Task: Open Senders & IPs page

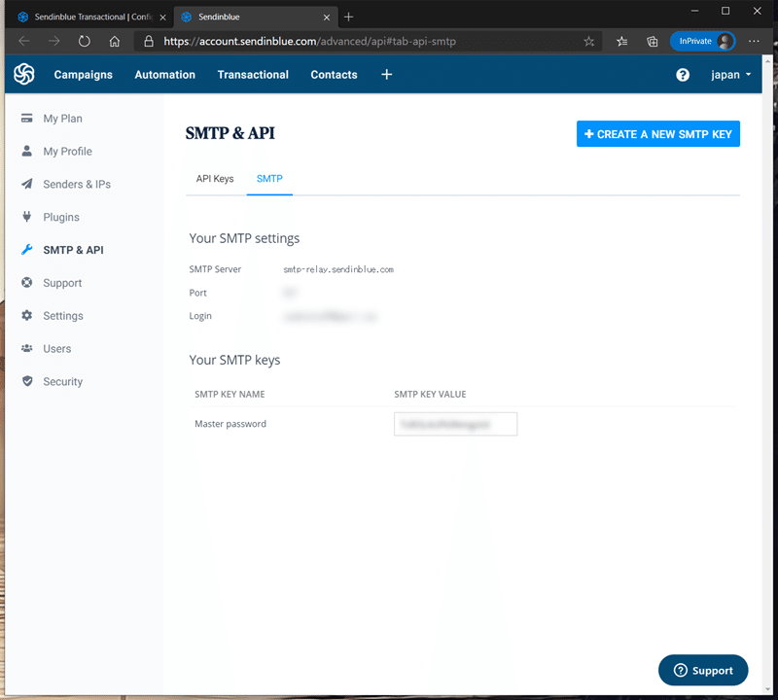Action: pyautogui.click(x=77, y=184)
